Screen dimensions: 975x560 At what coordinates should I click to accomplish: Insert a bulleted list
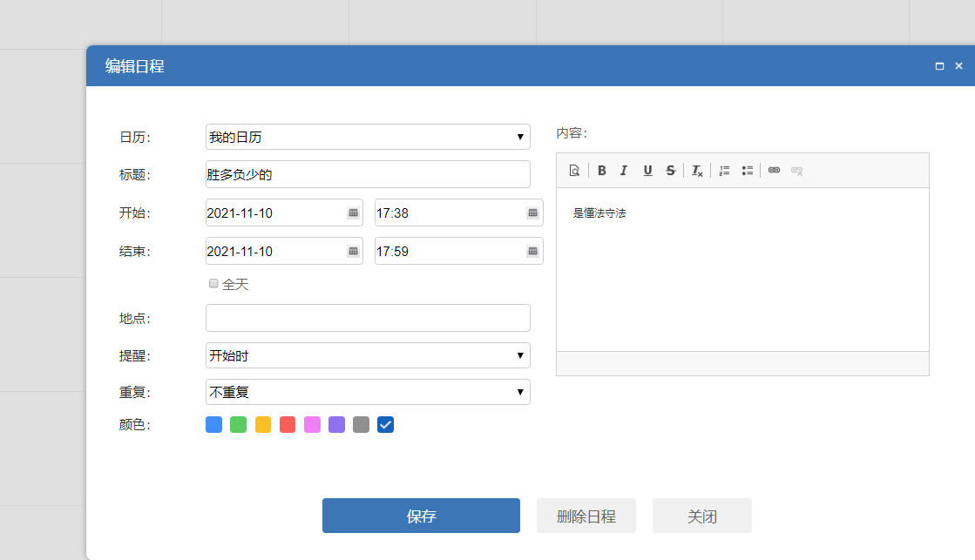[x=747, y=171]
